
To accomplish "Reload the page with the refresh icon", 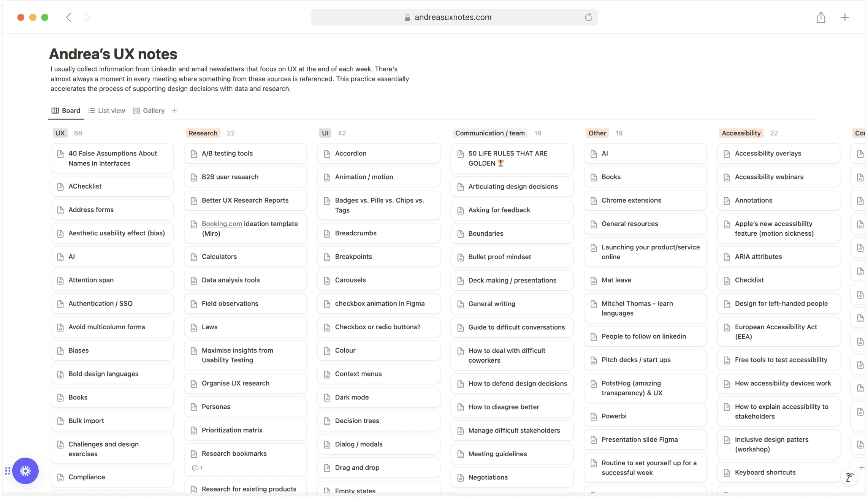I will tap(588, 17).
